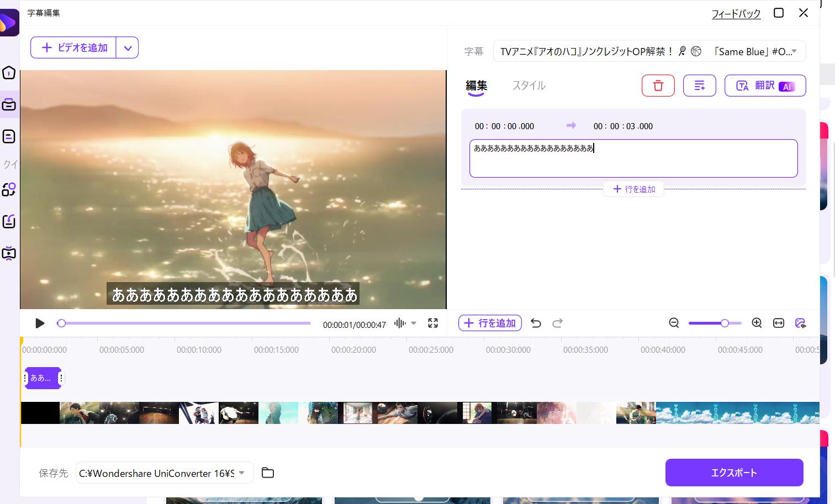Image resolution: width=835 pixels, height=504 pixels.
Task: Edit the start time 00:00:00.000
Action: (x=504, y=126)
